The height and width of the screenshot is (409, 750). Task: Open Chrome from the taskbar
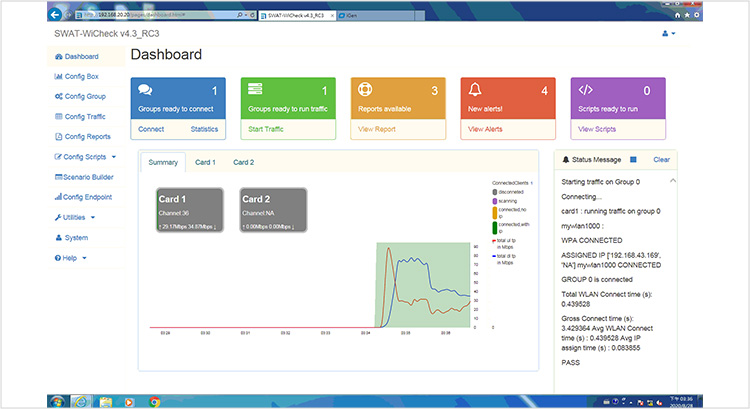coord(154,402)
